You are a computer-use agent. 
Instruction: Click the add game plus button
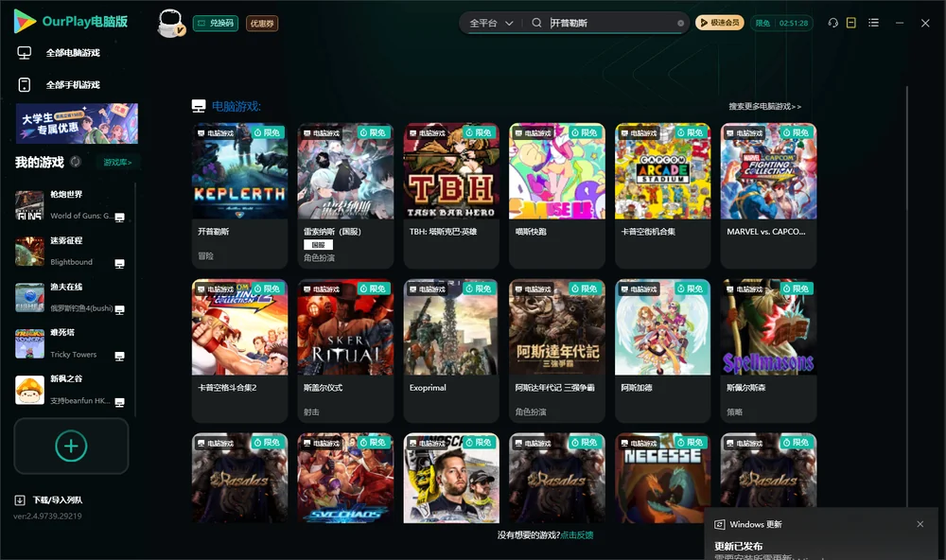[71, 446]
